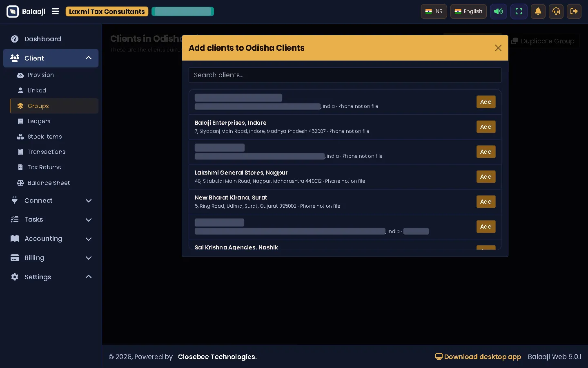The width and height of the screenshot is (588, 368).
Task: Open Download desktop app link
Action: (x=478, y=357)
